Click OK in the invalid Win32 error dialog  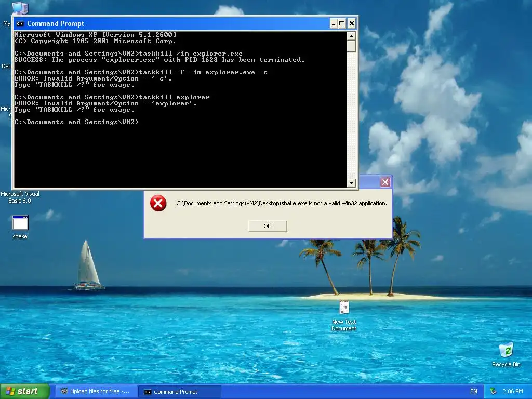click(268, 226)
